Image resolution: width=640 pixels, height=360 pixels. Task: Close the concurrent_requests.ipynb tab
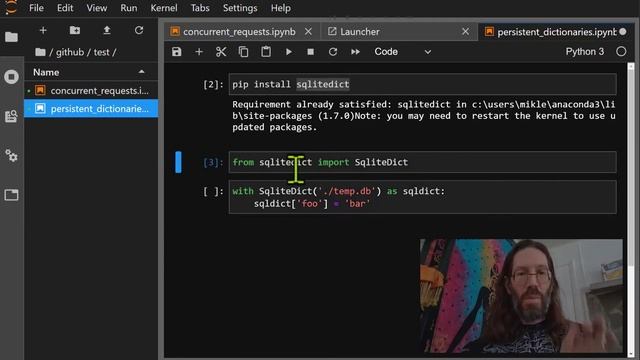(x=308, y=31)
